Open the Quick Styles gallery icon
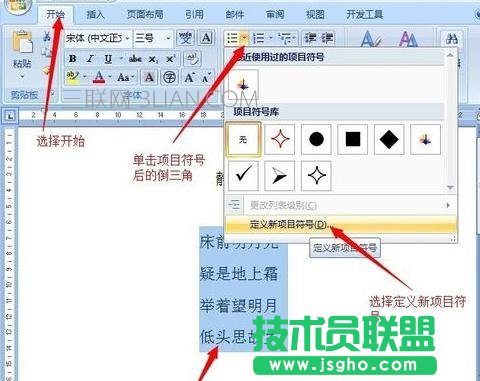Image resolution: width=480 pixels, height=381 pixels. pyautogui.click(x=370, y=39)
